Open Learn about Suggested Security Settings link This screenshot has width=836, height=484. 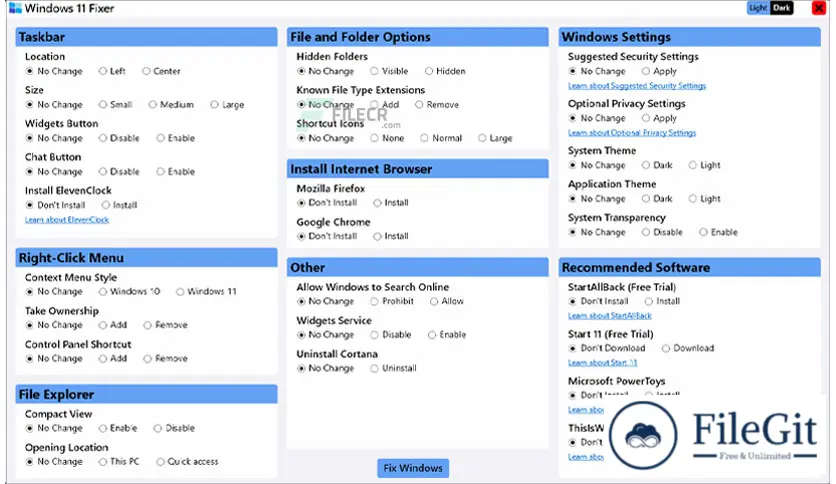point(637,86)
